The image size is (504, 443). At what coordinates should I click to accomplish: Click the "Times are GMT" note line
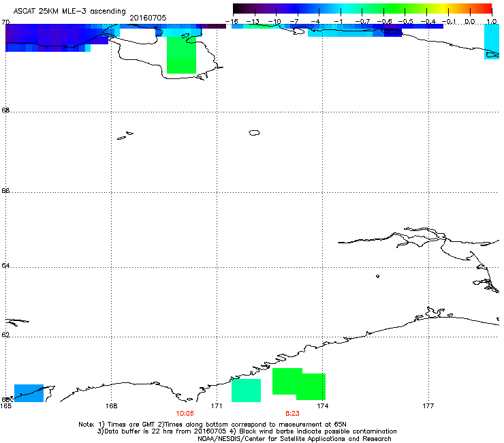pos(212,425)
